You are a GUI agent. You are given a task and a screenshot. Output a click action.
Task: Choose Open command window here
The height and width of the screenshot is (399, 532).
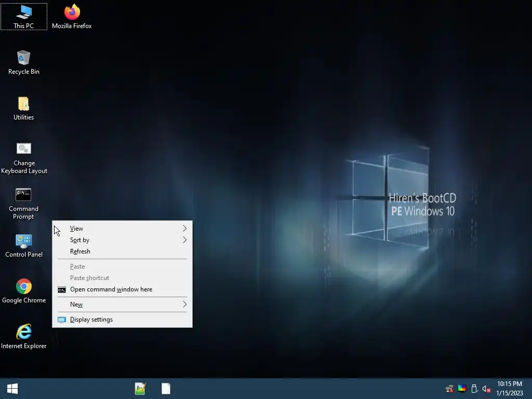pyautogui.click(x=122, y=289)
